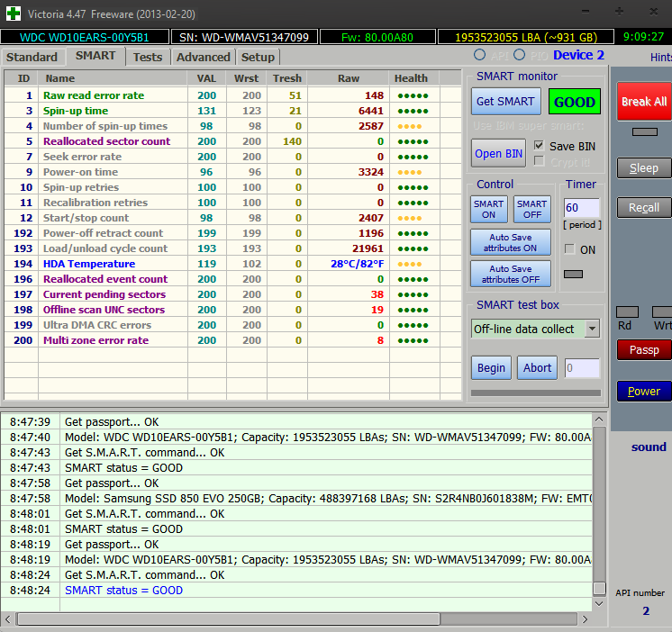
Task: Select the Reallocated sector count row
Action: [232, 141]
